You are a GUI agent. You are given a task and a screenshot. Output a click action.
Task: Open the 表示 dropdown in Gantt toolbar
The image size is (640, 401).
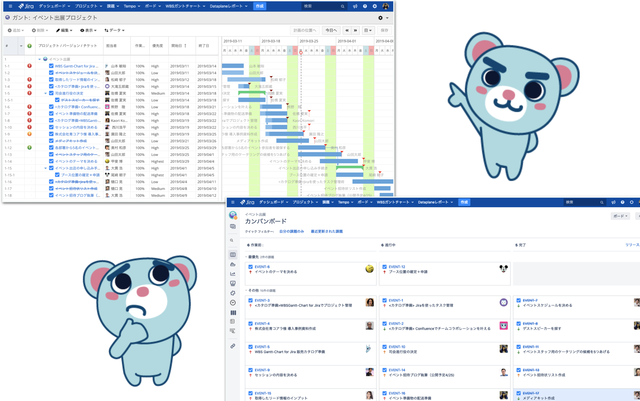(x=88, y=30)
